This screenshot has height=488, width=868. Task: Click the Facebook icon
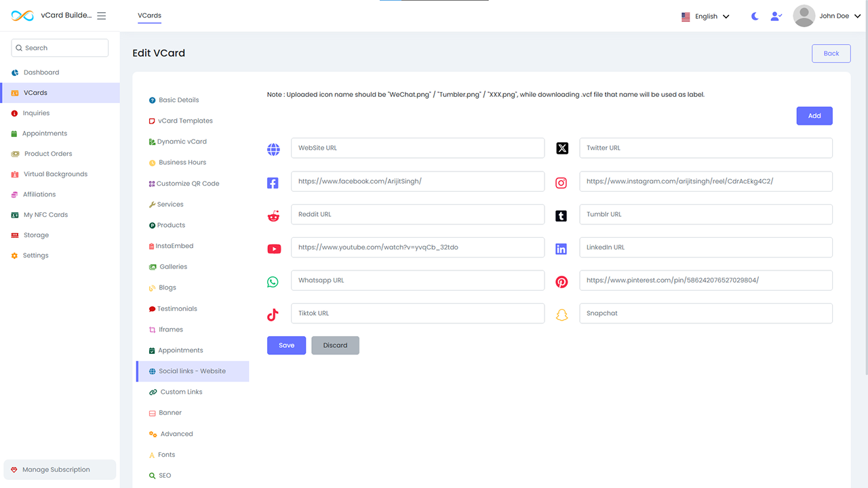click(273, 182)
